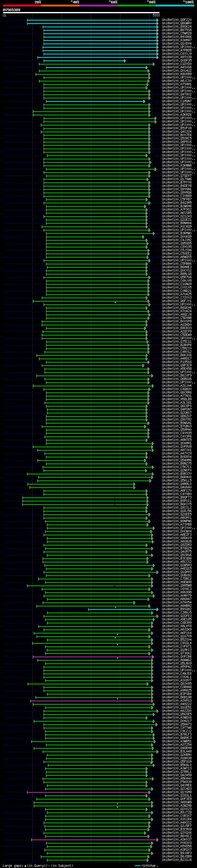The width and height of the screenshot is (197, 868).
Task: Click the cyan alignment bar for UniRef100_B9S082
Action: [123, 609]
